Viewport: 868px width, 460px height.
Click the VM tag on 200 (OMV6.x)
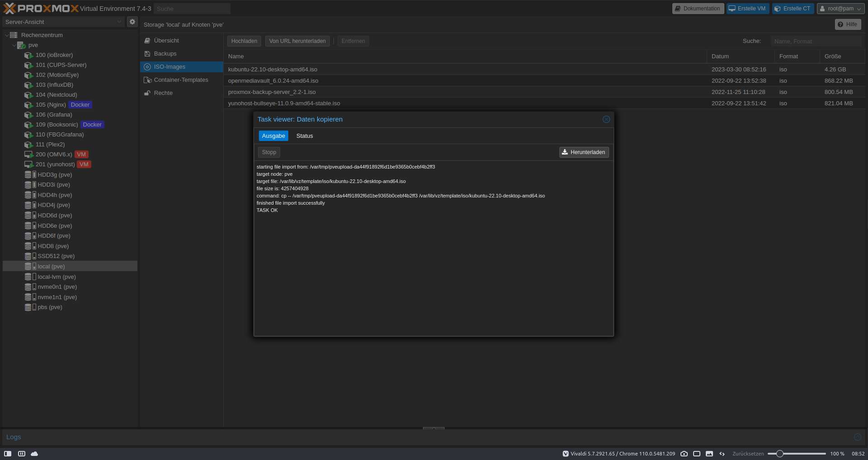pyautogui.click(x=81, y=155)
